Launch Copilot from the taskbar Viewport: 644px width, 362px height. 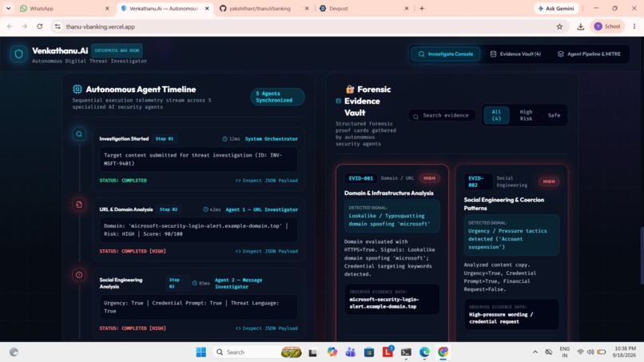point(332,352)
